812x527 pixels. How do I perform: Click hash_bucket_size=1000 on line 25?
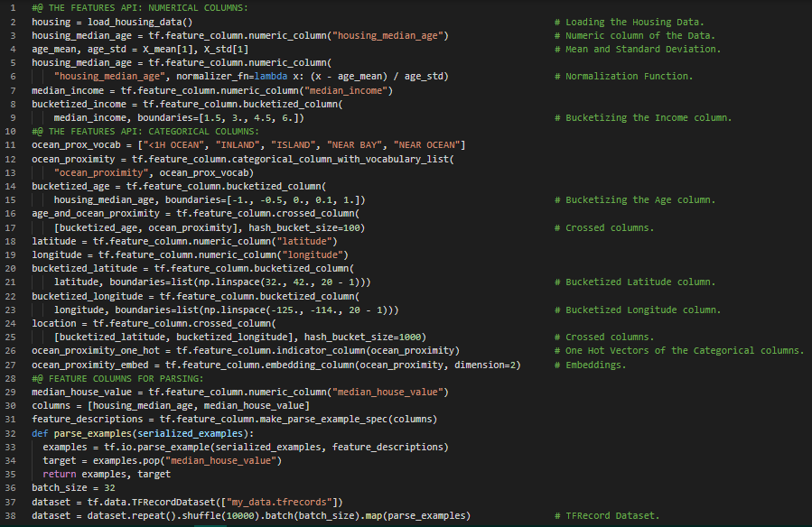coord(359,337)
